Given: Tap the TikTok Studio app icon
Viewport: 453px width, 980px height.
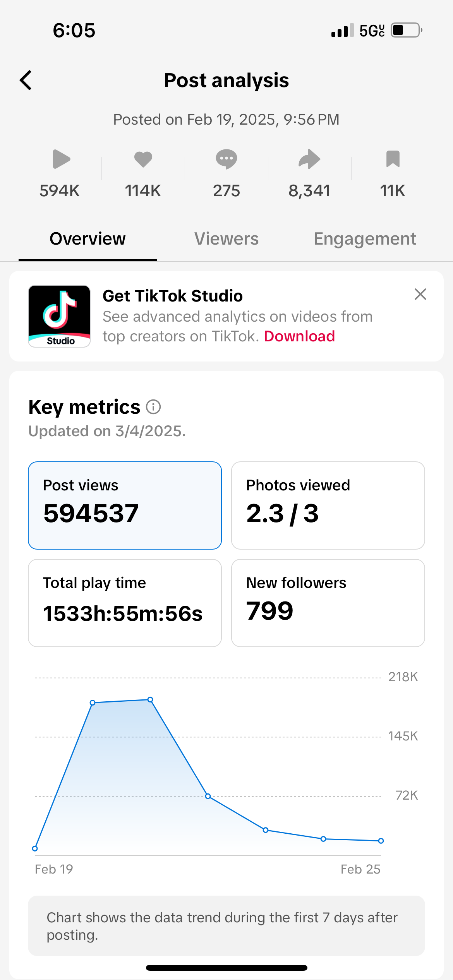Looking at the screenshot, I should [59, 316].
